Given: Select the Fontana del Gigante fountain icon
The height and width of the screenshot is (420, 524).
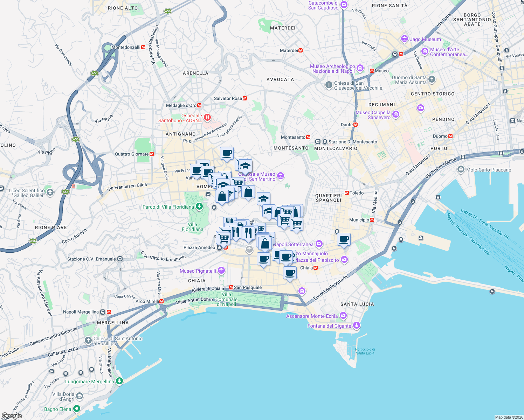Looking at the screenshot, I should pyautogui.click(x=357, y=325).
